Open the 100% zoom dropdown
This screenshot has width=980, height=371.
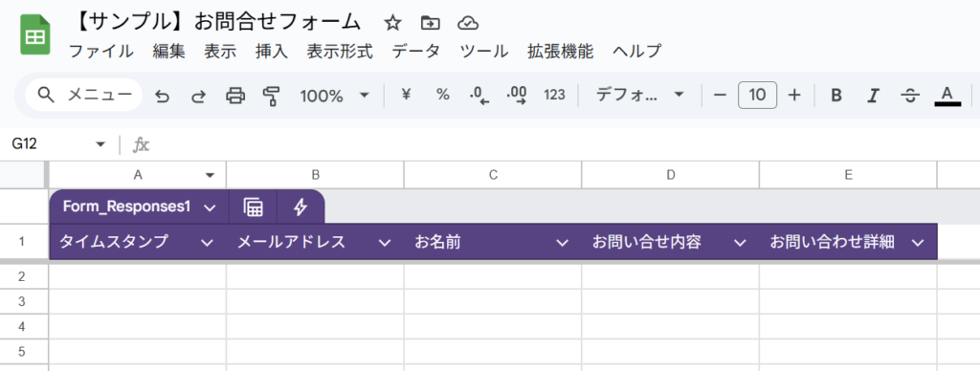[335, 96]
